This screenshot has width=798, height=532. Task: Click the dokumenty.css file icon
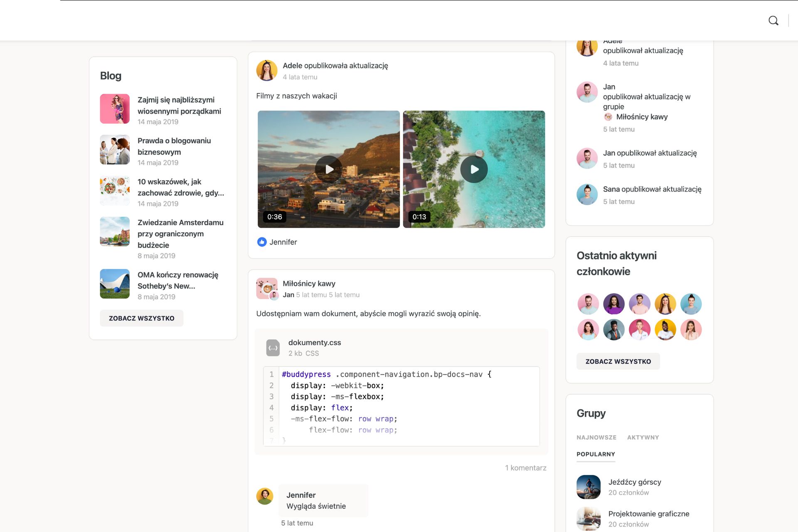click(273, 348)
